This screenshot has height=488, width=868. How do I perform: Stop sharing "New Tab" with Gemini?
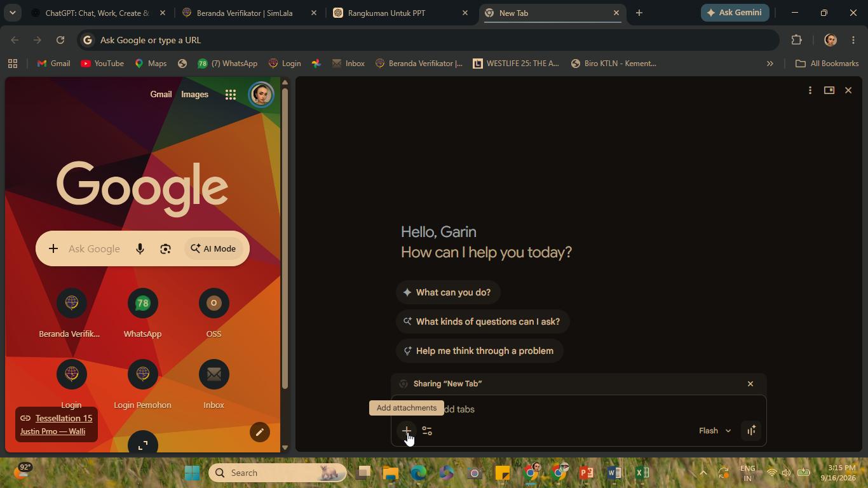(750, 384)
